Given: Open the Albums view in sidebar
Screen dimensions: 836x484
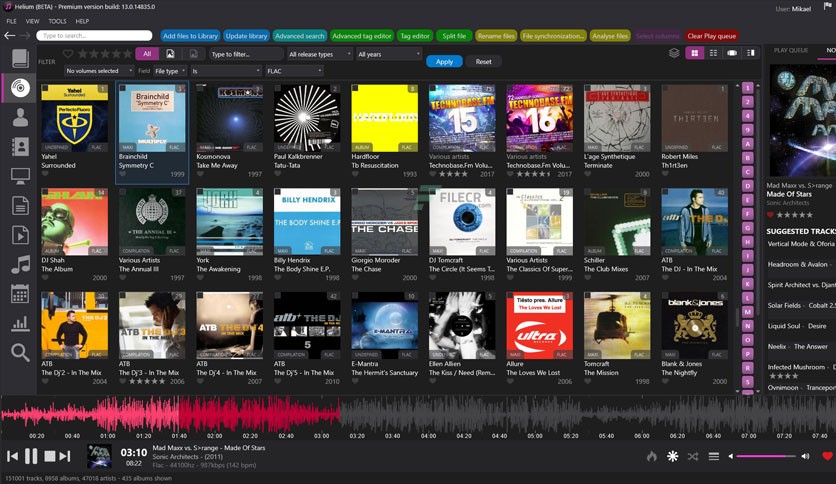Looking at the screenshot, I should tap(20, 88).
